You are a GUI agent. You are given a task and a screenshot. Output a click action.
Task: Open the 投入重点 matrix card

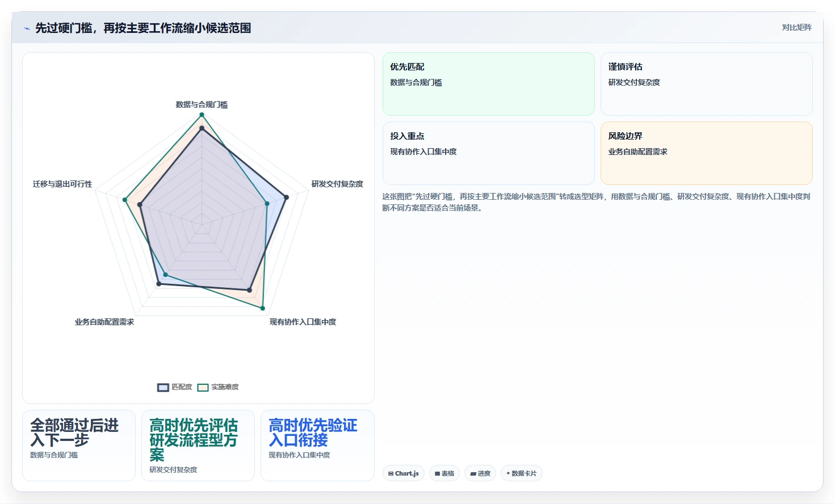click(489, 153)
